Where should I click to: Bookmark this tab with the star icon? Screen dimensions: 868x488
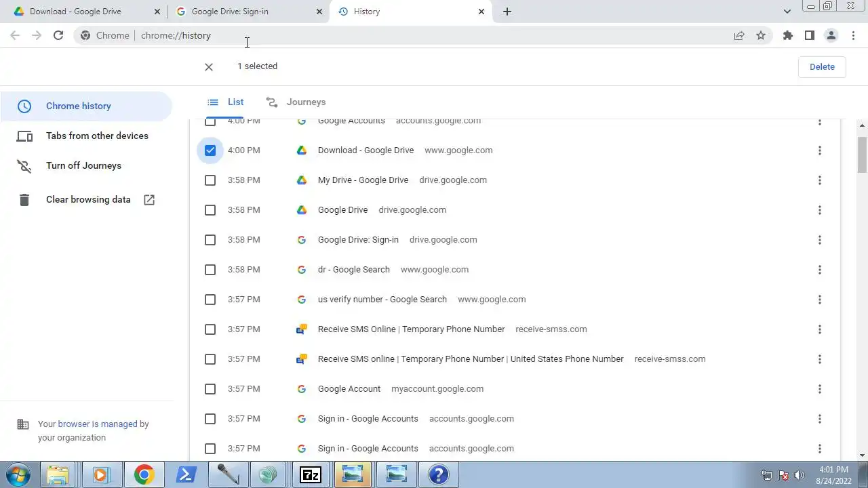[761, 36]
